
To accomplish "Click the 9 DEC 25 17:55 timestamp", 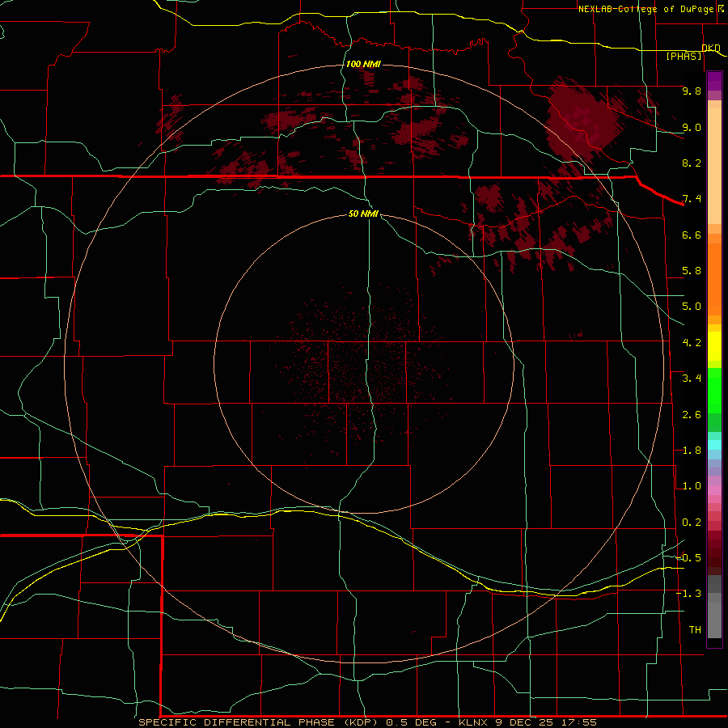I will 545,722.
